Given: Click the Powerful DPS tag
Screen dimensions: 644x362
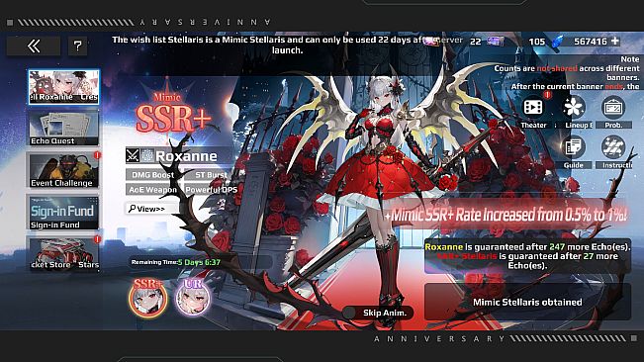Looking at the screenshot, I should (211, 190).
